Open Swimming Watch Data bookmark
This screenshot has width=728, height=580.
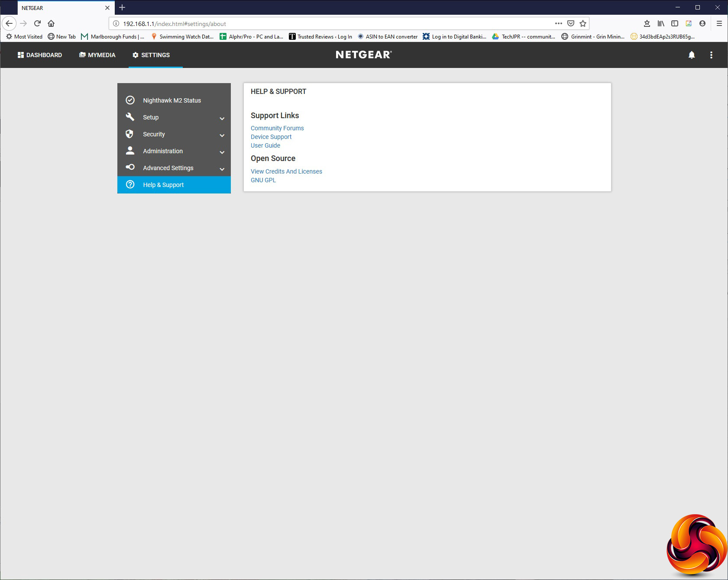(182, 36)
